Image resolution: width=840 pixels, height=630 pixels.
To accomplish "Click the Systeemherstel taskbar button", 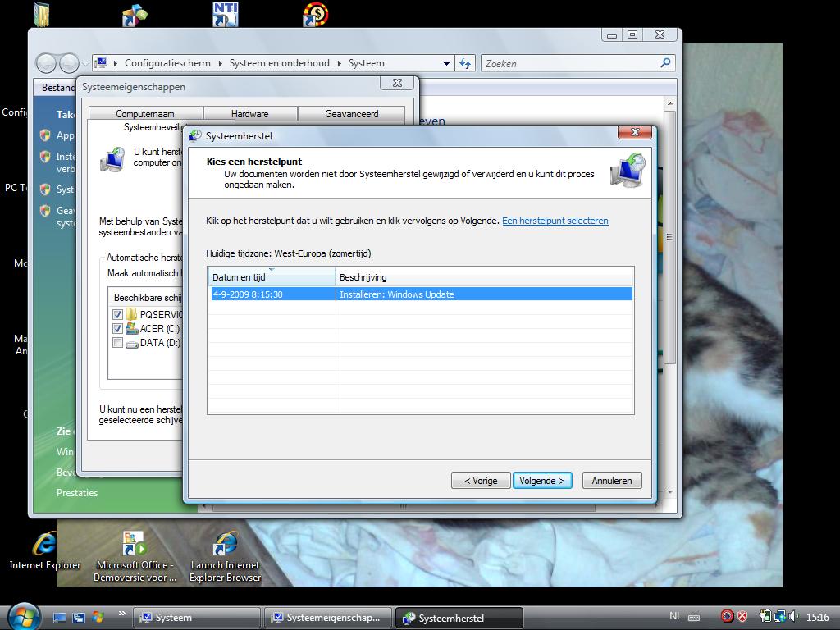I will (459, 618).
